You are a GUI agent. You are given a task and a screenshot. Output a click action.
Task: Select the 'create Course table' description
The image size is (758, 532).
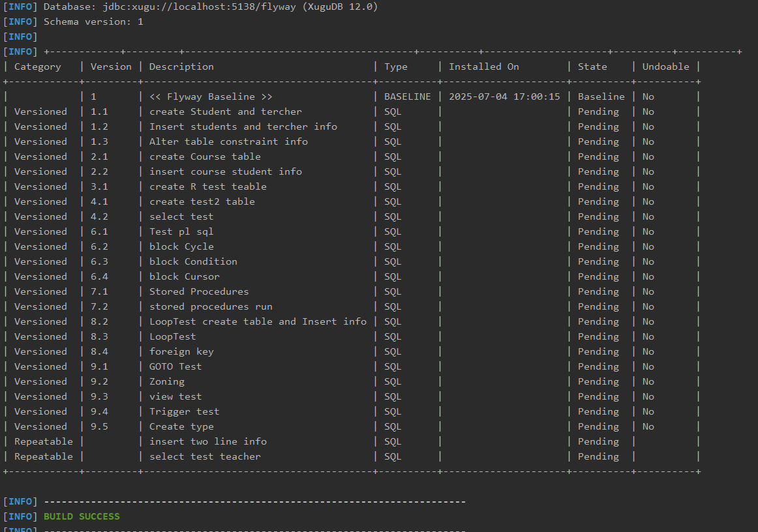pos(205,156)
